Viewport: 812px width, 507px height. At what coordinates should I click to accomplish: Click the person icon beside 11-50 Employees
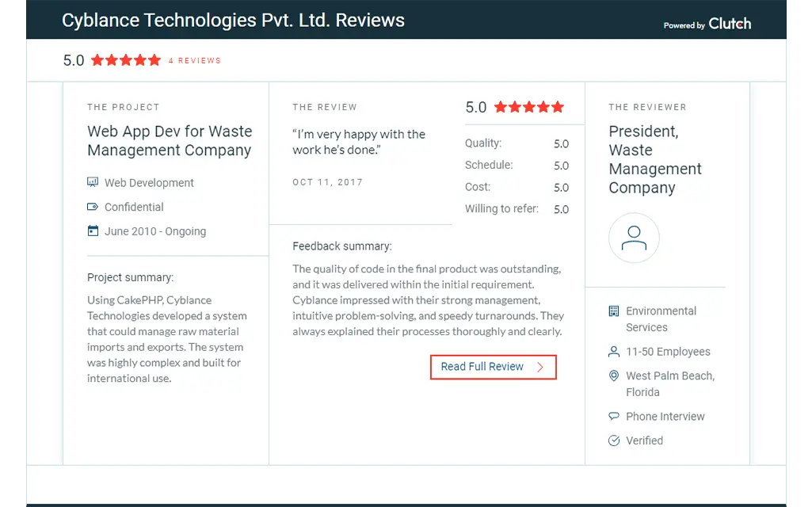tap(614, 352)
